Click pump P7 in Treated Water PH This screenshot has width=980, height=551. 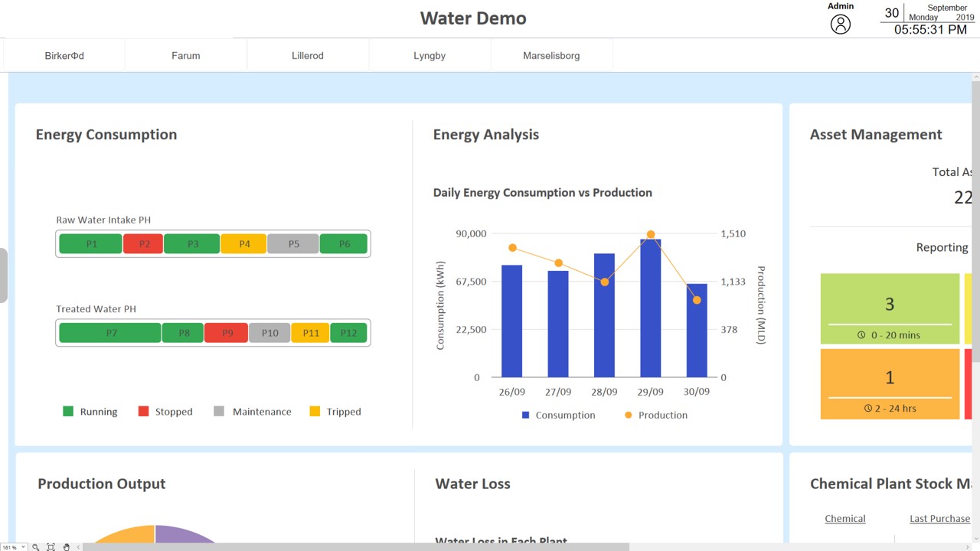coord(110,333)
